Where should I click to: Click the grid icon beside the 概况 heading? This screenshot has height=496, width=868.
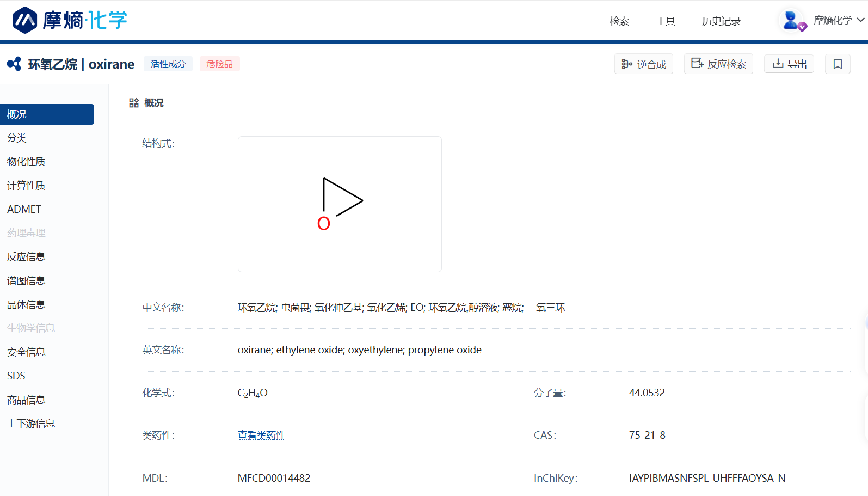coord(134,103)
